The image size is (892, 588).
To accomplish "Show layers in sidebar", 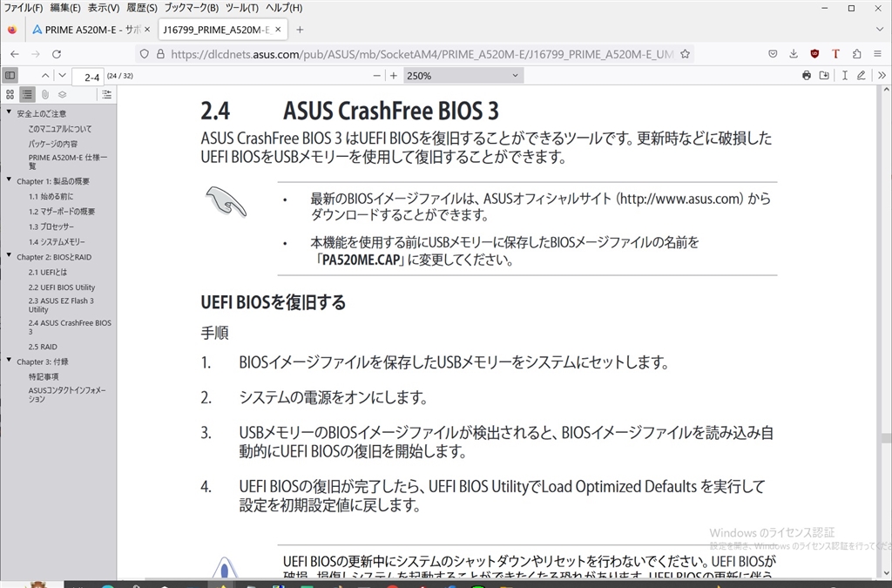I will coord(62,94).
